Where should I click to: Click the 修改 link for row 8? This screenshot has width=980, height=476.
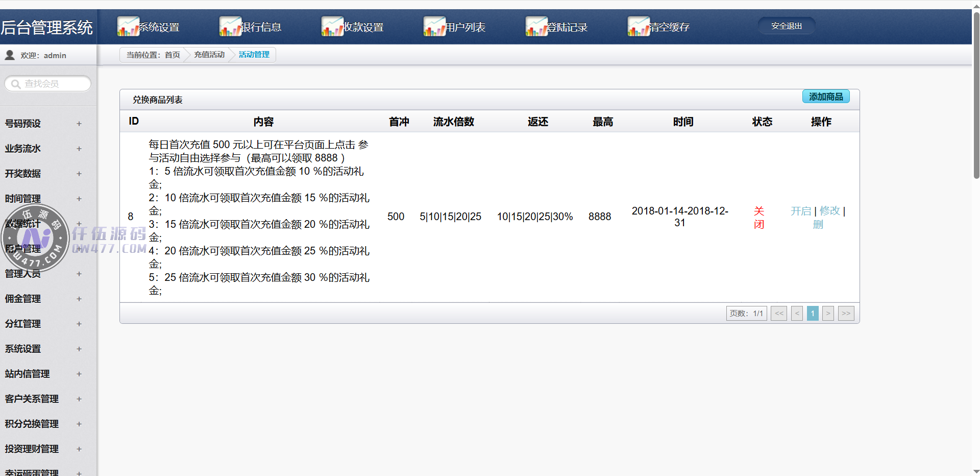pos(829,211)
